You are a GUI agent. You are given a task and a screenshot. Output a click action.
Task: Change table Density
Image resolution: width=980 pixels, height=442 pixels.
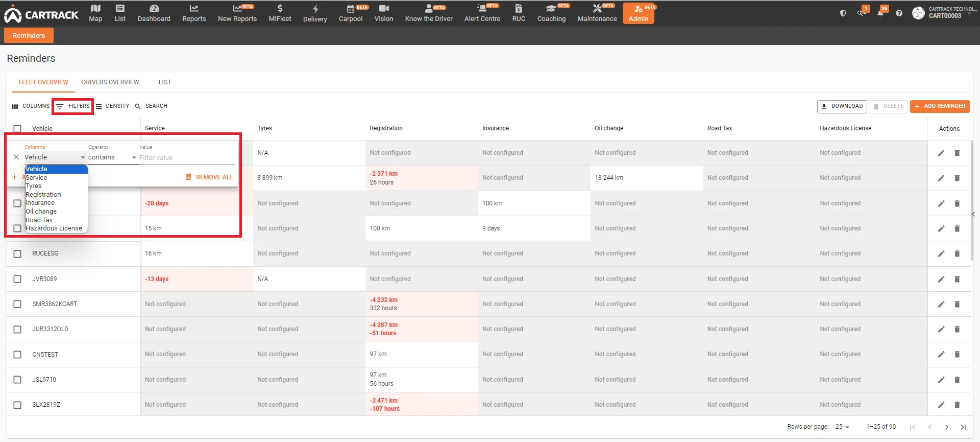coord(113,106)
